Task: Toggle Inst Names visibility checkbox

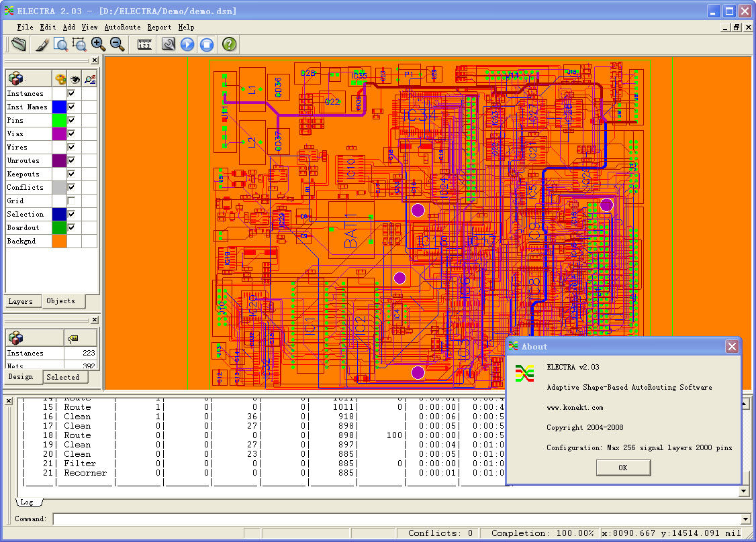Action: coord(71,107)
